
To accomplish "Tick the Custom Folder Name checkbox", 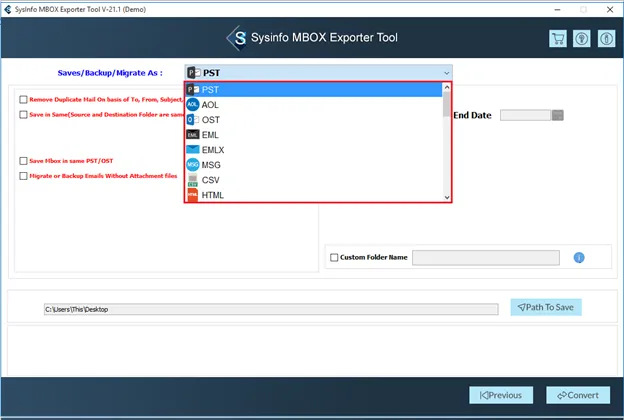I will pos(334,258).
